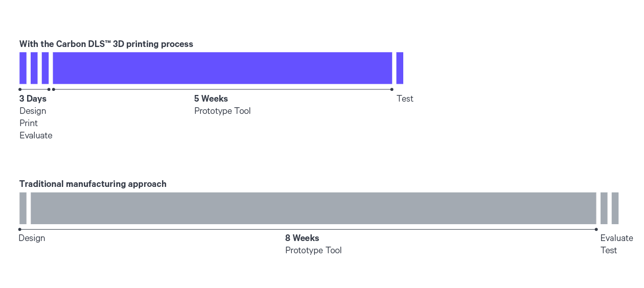Click the '8 Weeks' label
The width and height of the screenshot is (644, 288).
(302, 238)
